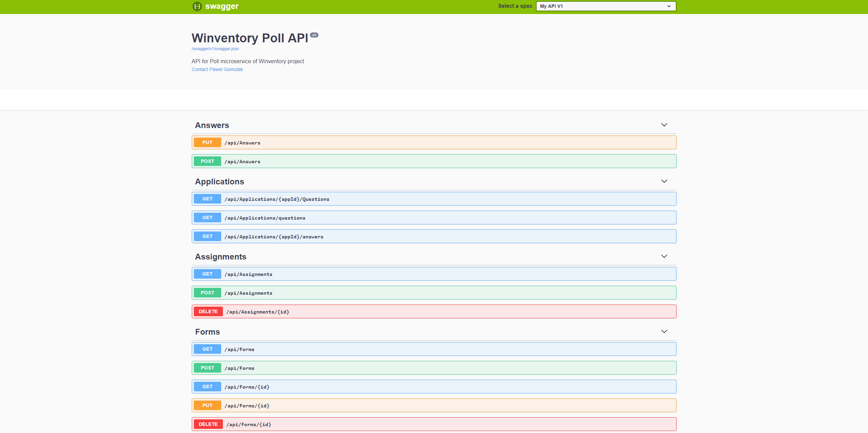The width and height of the screenshot is (868, 433).
Task: Open the swagger.json spec link
Action: (x=215, y=49)
